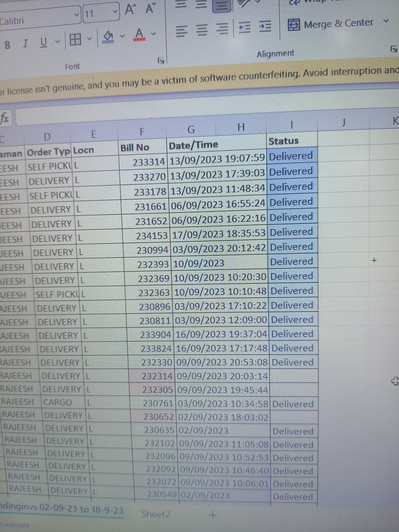Open Alignment settings dialog launcher

394,49
